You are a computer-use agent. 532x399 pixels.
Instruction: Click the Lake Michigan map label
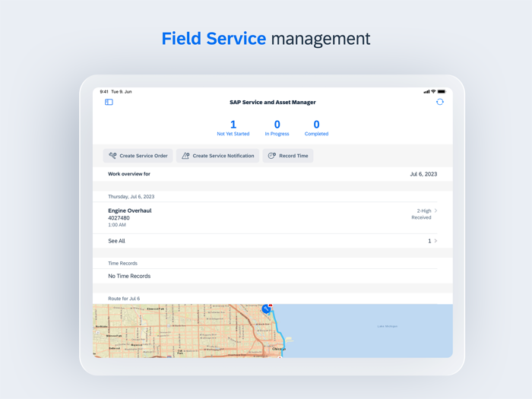tap(387, 326)
